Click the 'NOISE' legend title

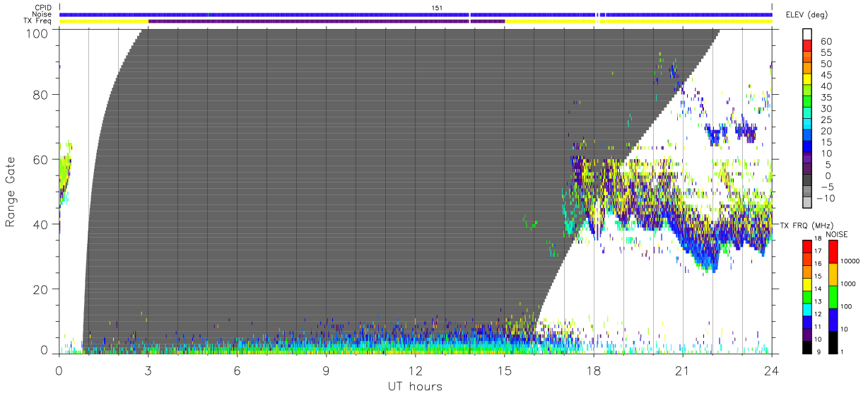(x=838, y=234)
